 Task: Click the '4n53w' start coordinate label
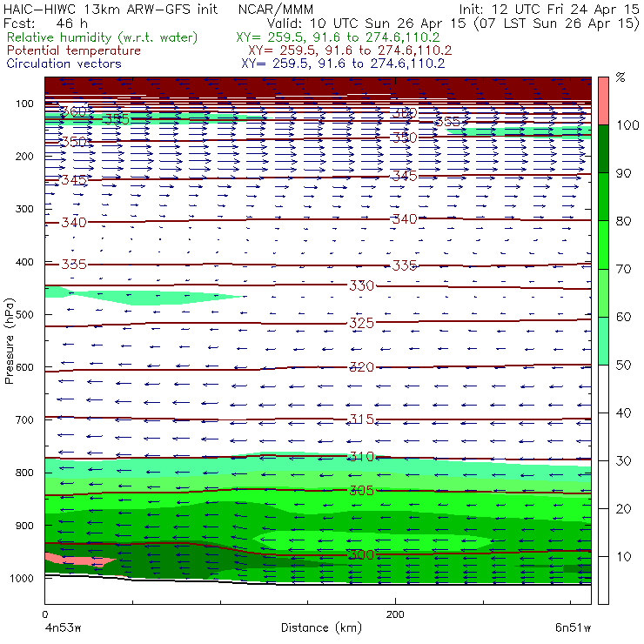pyautogui.click(x=63, y=628)
